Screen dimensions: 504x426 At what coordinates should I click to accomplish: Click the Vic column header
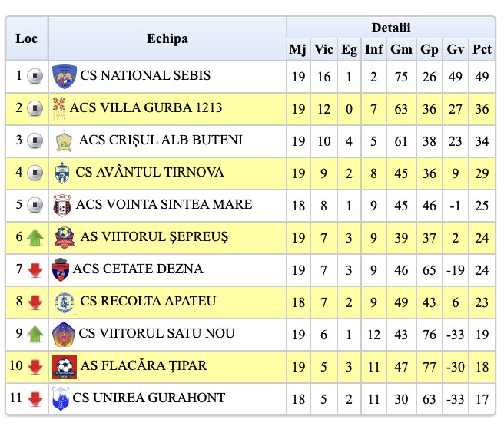pyautogui.click(x=324, y=50)
